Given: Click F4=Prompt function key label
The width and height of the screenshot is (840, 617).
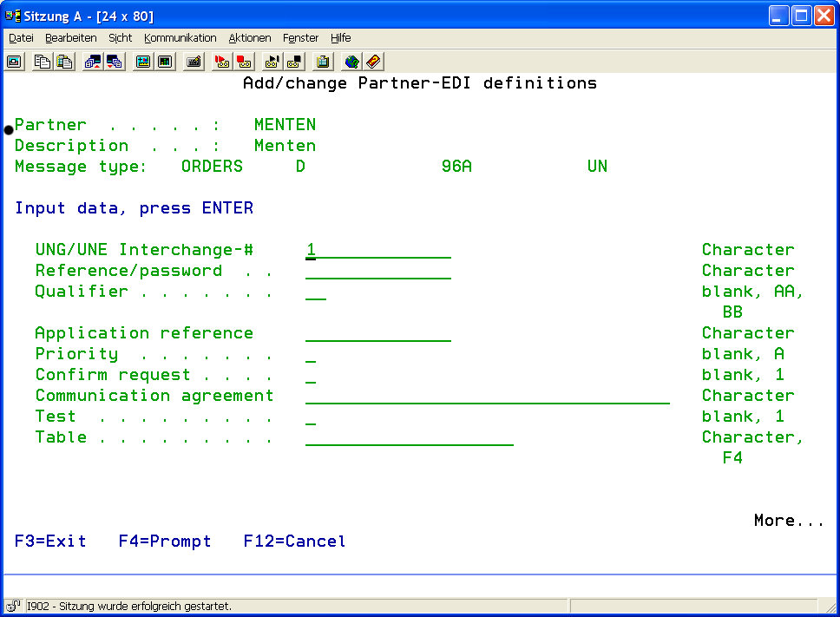Looking at the screenshot, I should pyautogui.click(x=165, y=542).
